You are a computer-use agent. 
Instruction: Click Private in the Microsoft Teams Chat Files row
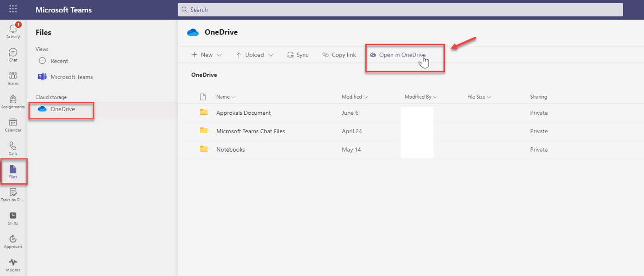[539, 131]
